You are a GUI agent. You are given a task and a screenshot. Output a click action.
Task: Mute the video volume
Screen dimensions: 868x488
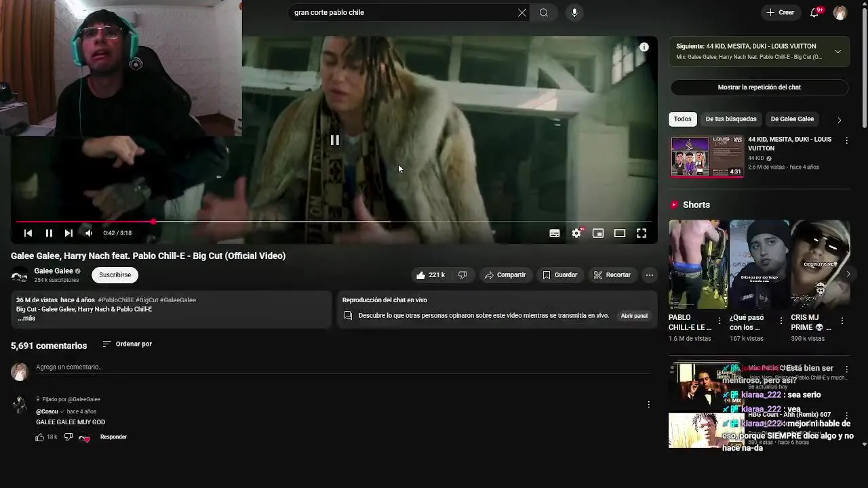pyautogui.click(x=89, y=233)
